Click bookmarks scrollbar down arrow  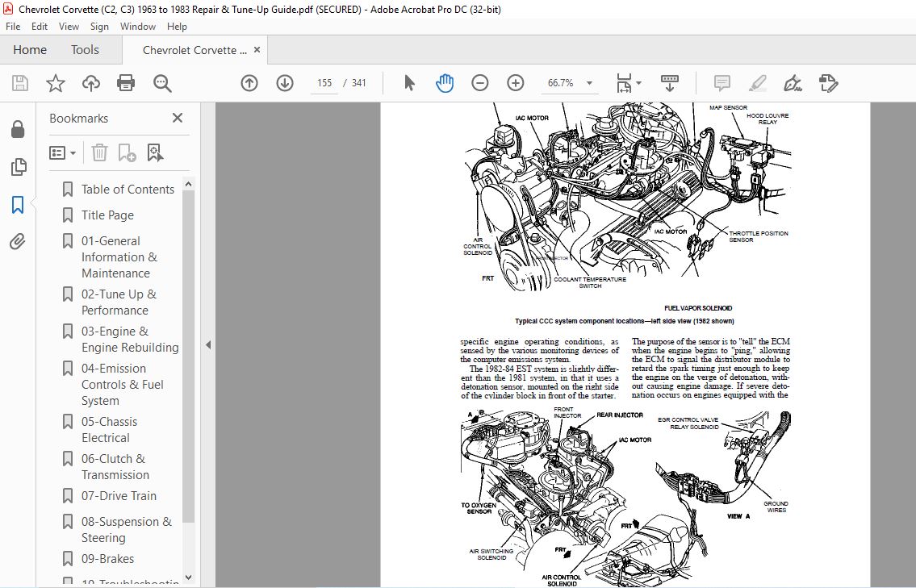(188, 578)
